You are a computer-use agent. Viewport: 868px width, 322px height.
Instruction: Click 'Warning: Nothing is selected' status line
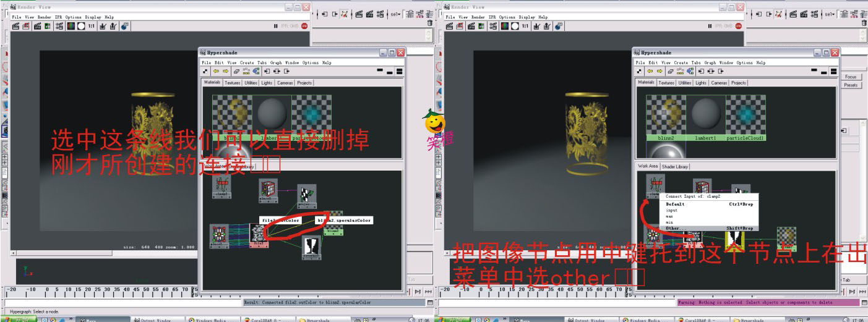(x=769, y=302)
